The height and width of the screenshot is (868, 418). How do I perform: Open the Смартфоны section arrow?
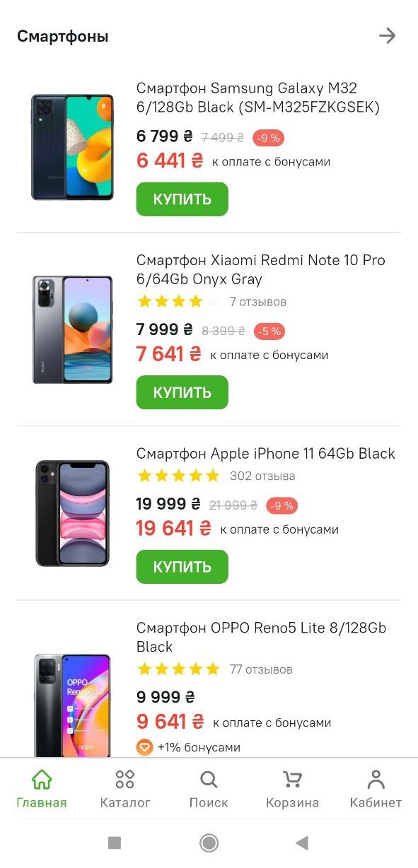pos(387,36)
